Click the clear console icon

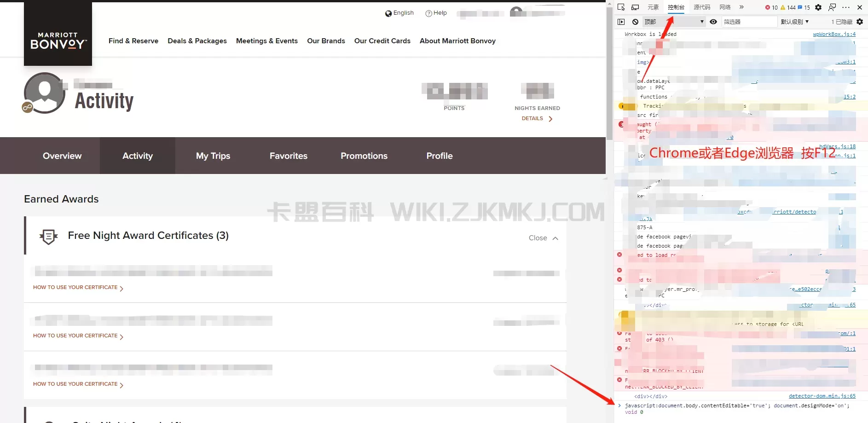click(635, 22)
